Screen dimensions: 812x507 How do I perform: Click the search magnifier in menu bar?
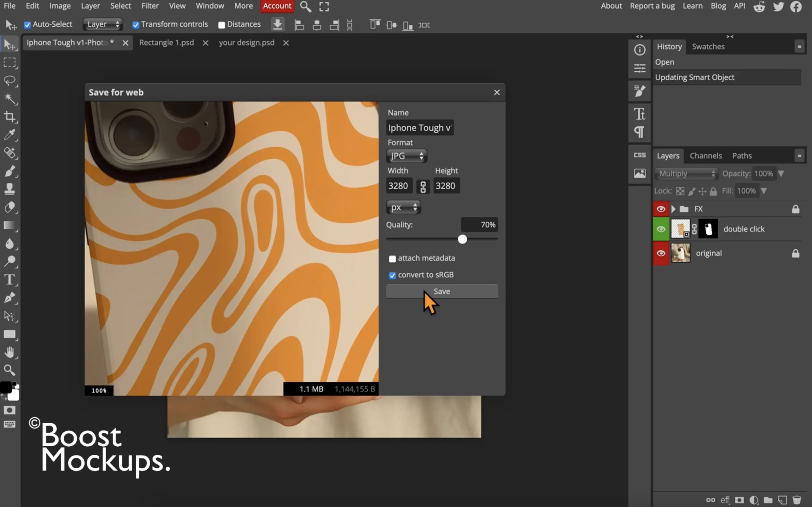[305, 6]
